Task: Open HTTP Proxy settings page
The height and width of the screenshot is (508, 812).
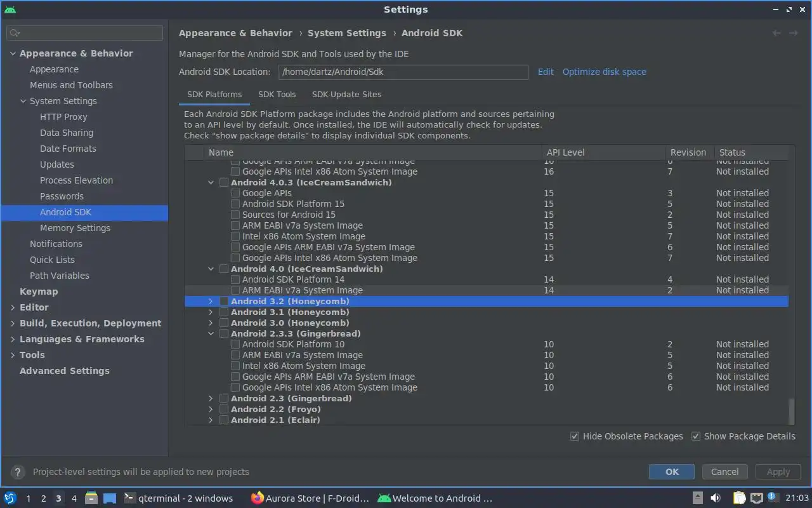Action: coord(63,117)
